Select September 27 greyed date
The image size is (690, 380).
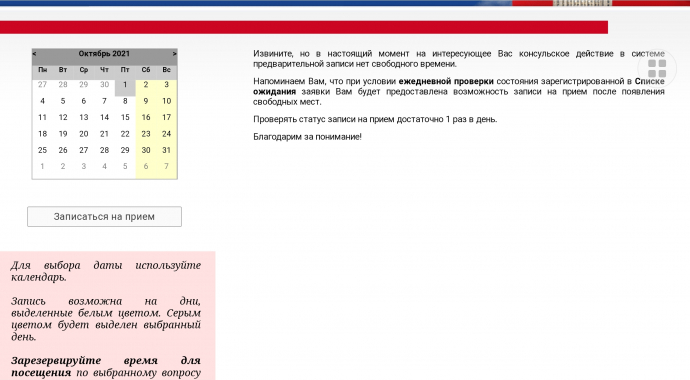42,85
